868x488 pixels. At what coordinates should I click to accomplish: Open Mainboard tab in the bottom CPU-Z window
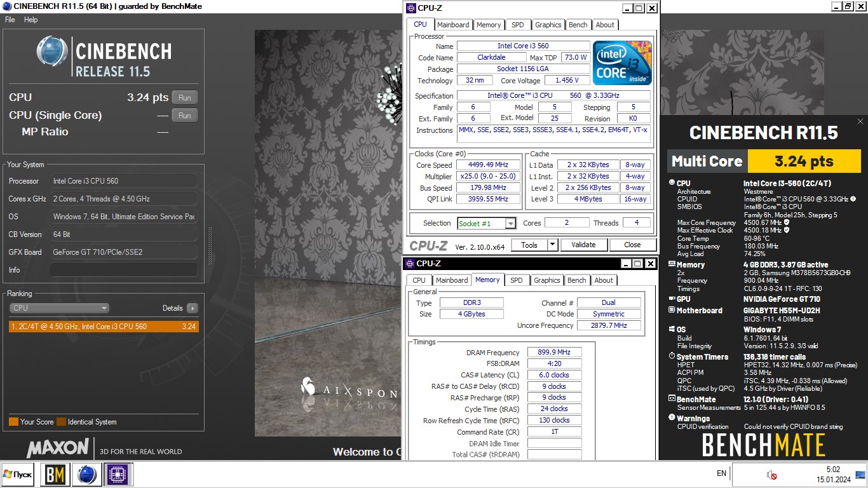tap(452, 280)
